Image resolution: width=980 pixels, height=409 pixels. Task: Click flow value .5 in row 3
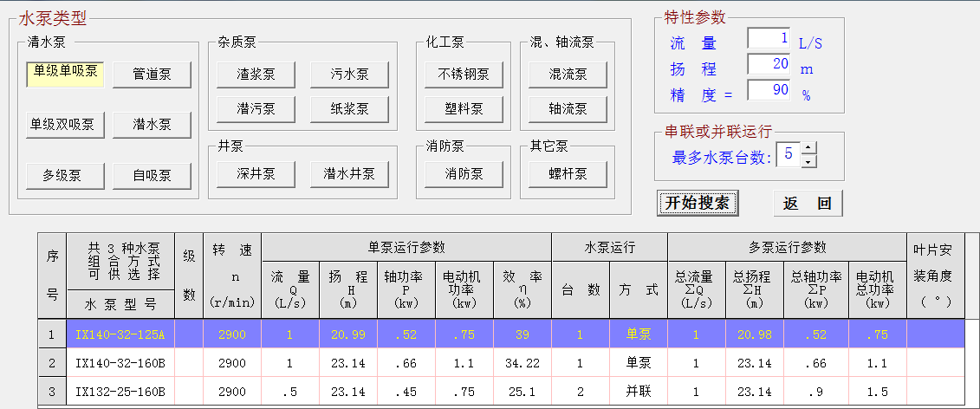(x=290, y=393)
